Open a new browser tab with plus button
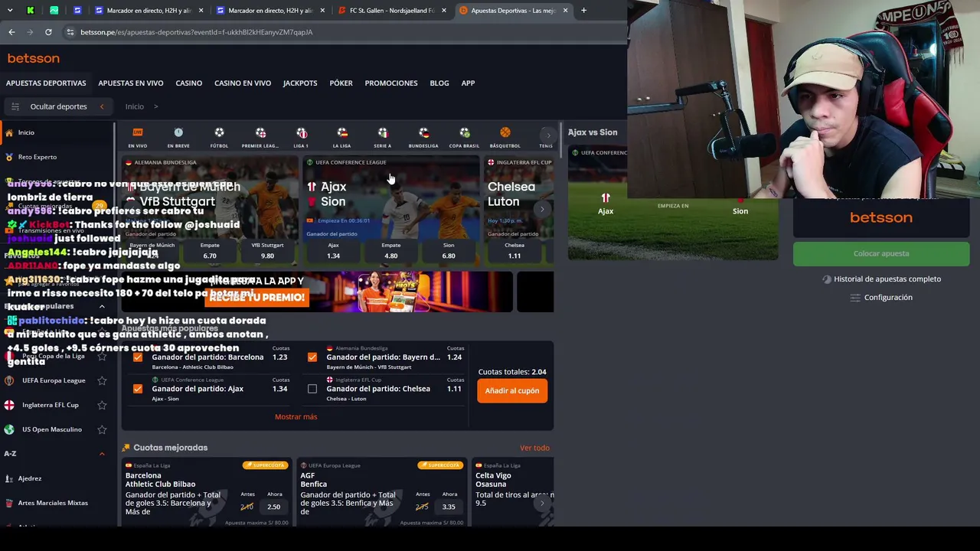 pyautogui.click(x=583, y=11)
